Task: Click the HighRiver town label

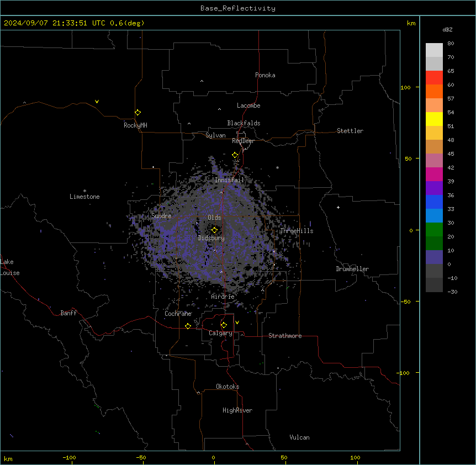Action: point(237,410)
